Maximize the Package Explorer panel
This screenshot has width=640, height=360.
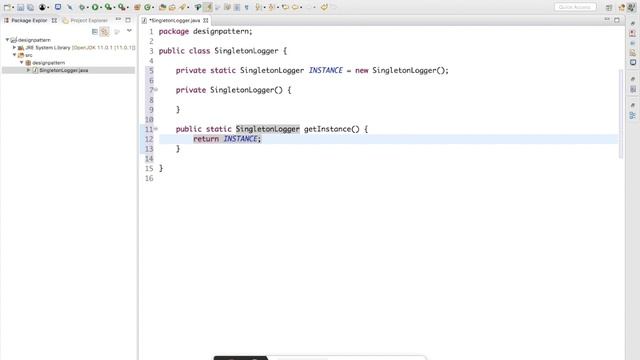[128, 20]
